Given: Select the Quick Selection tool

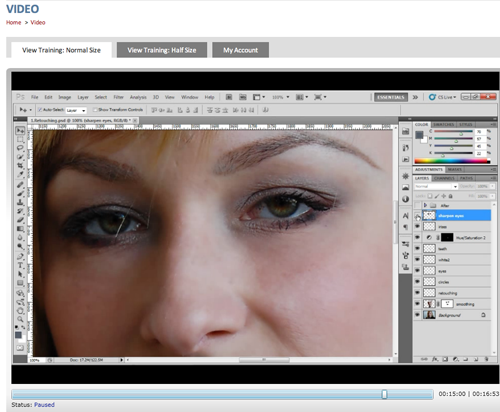Looking at the screenshot, I should pos(20,157).
